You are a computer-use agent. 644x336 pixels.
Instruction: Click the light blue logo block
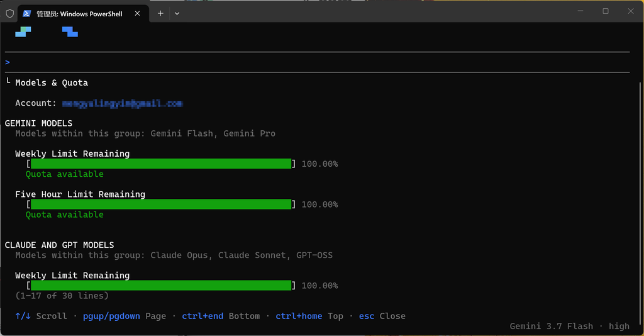pos(23,31)
